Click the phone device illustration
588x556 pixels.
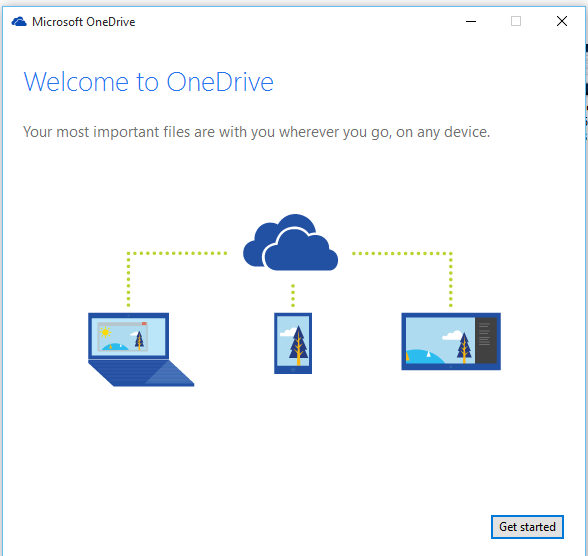pyautogui.click(x=293, y=343)
